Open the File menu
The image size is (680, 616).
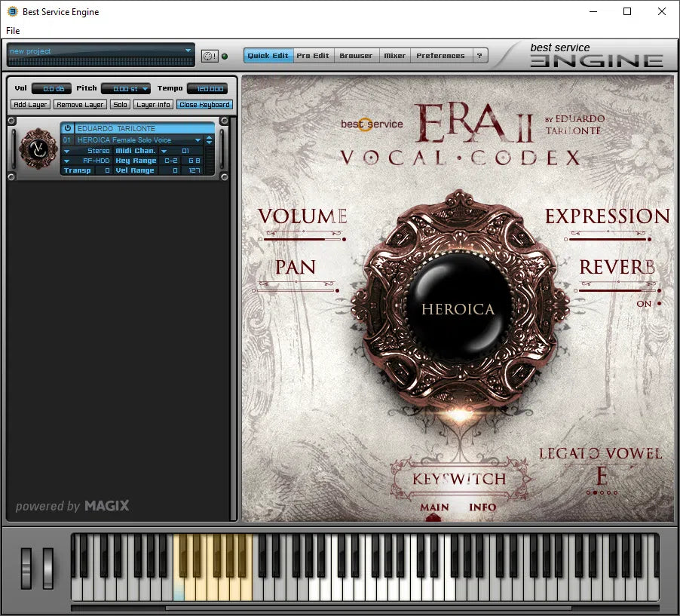[x=12, y=30]
